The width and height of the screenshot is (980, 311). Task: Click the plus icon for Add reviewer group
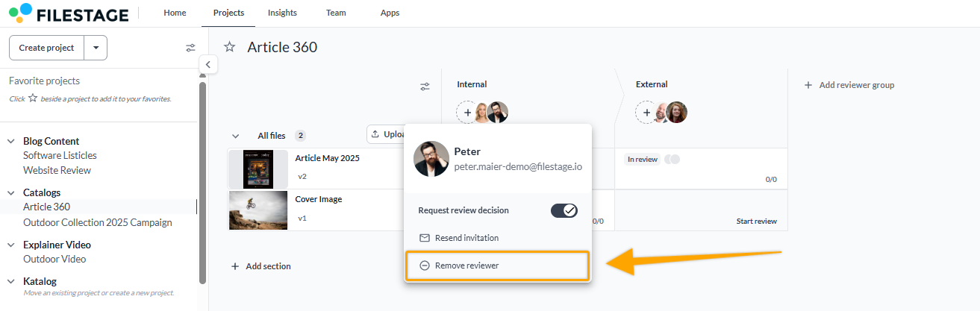click(808, 85)
